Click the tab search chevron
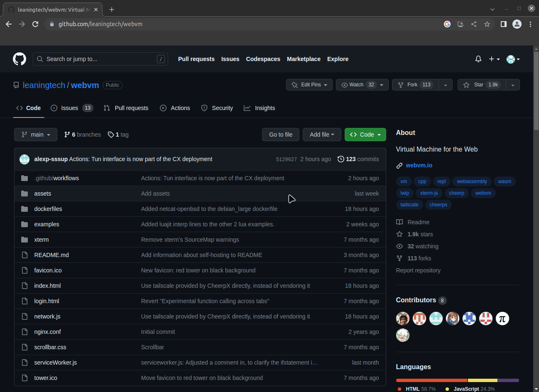 click(492, 9)
